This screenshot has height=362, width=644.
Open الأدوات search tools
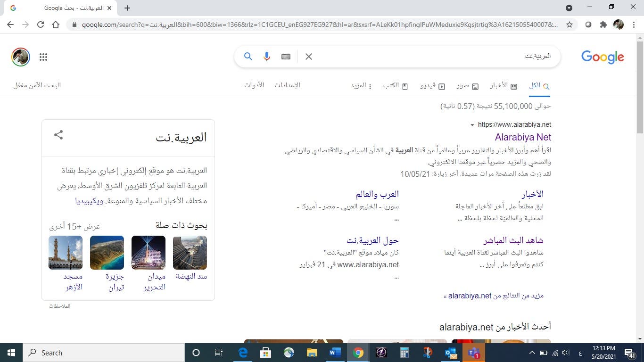coord(254,85)
